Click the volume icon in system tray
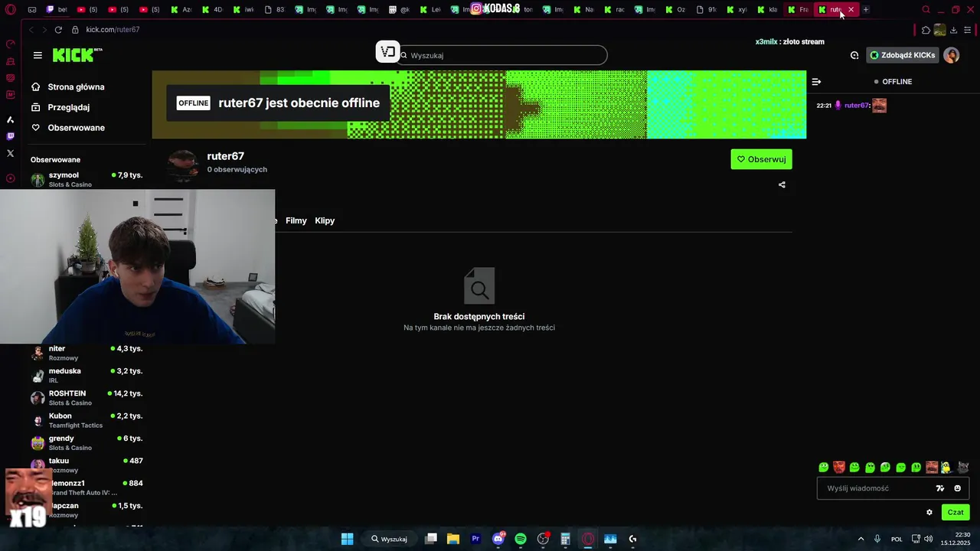 point(929,539)
